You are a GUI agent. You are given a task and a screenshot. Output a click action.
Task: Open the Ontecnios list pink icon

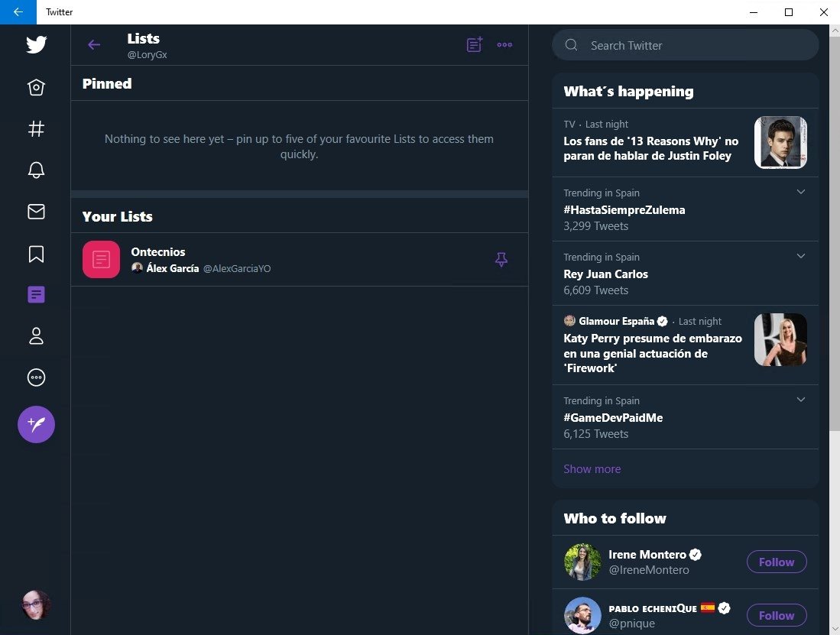point(101,259)
